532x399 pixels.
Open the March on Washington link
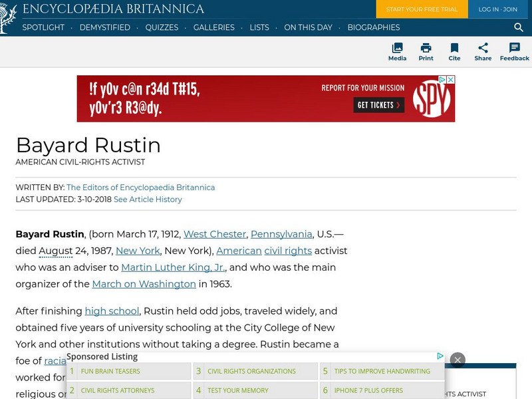coord(144,284)
